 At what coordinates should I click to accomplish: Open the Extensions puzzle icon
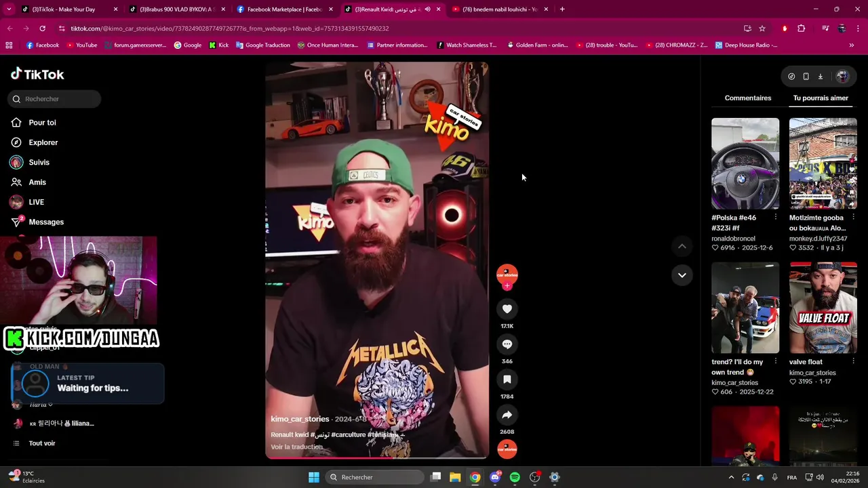pyautogui.click(x=802, y=28)
